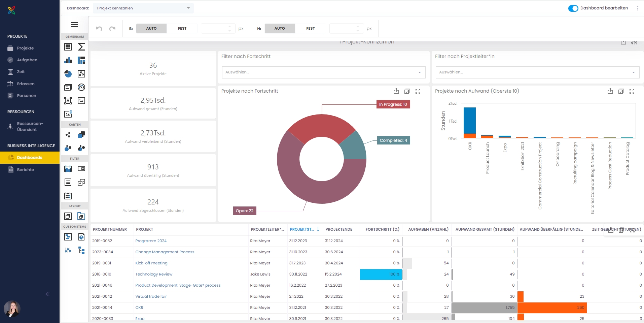
Task: Toggle multi-select on Fortschritt chart
Action: click(407, 91)
